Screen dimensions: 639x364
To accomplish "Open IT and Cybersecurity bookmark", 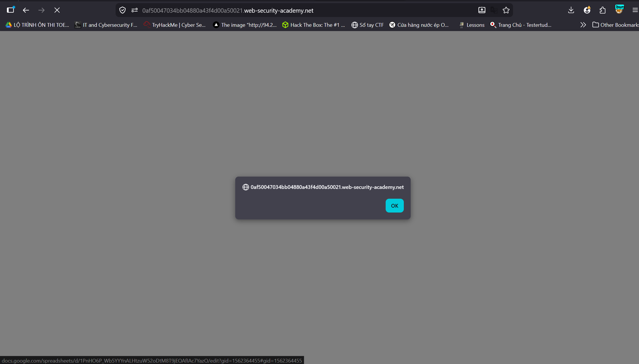I will pos(106,25).
